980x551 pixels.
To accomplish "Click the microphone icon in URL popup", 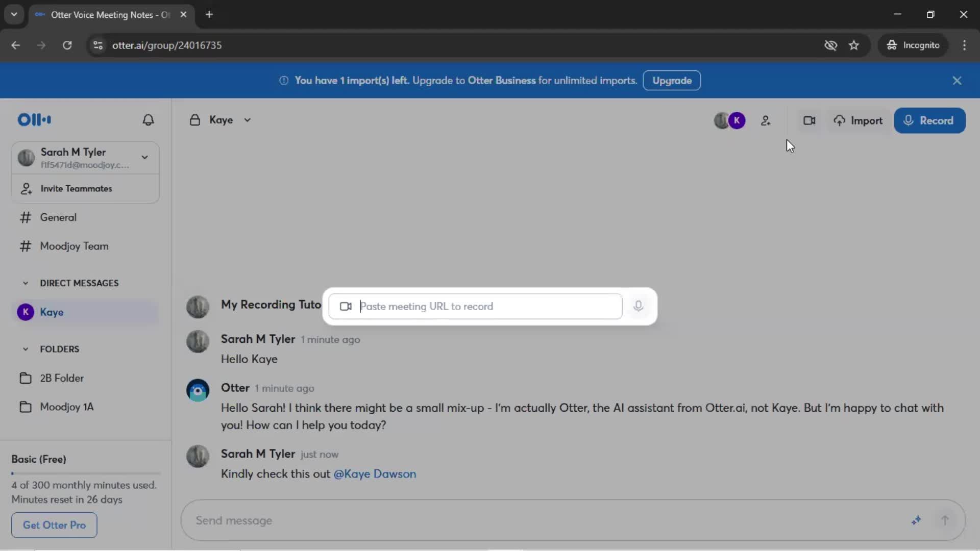I will click(638, 306).
